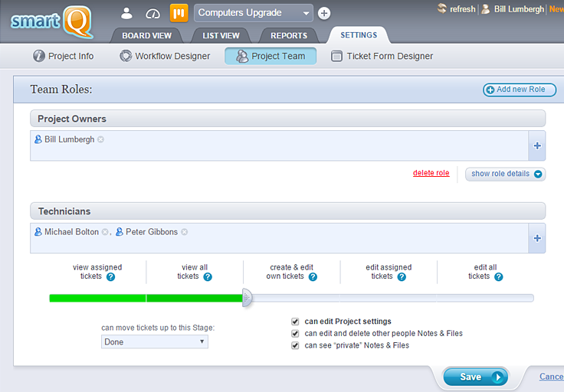Expand show role details for Project Owners
This screenshot has width=564, height=392.
[x=505, y=174]
